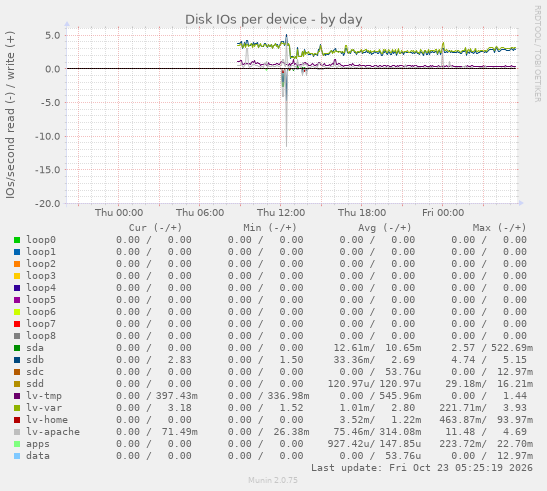Click the '-20.0' y-axis label
The image size is (547, 491).
tap(48, 204)
